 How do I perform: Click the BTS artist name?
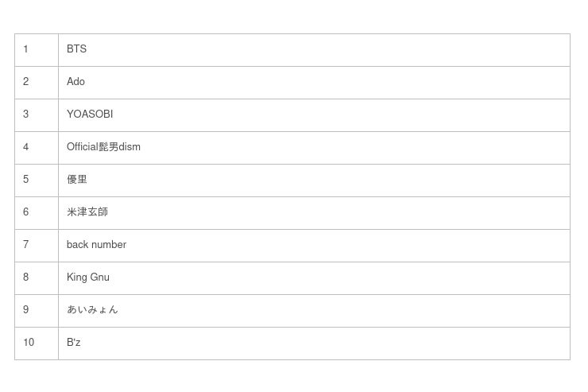(x=76, y=49)
